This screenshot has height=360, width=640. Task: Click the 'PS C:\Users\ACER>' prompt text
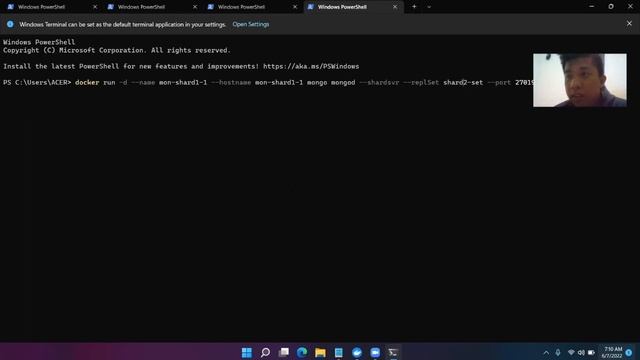[37, 82]
